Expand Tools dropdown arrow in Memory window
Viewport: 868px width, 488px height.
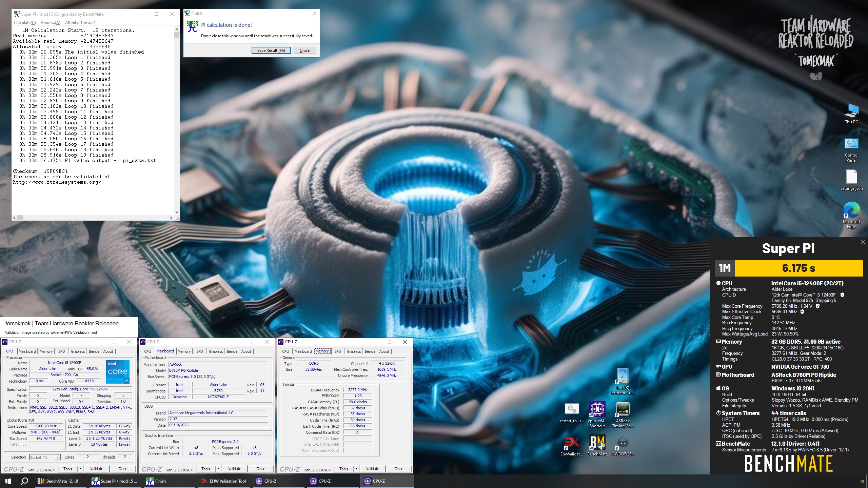click(x=356, y=469)
